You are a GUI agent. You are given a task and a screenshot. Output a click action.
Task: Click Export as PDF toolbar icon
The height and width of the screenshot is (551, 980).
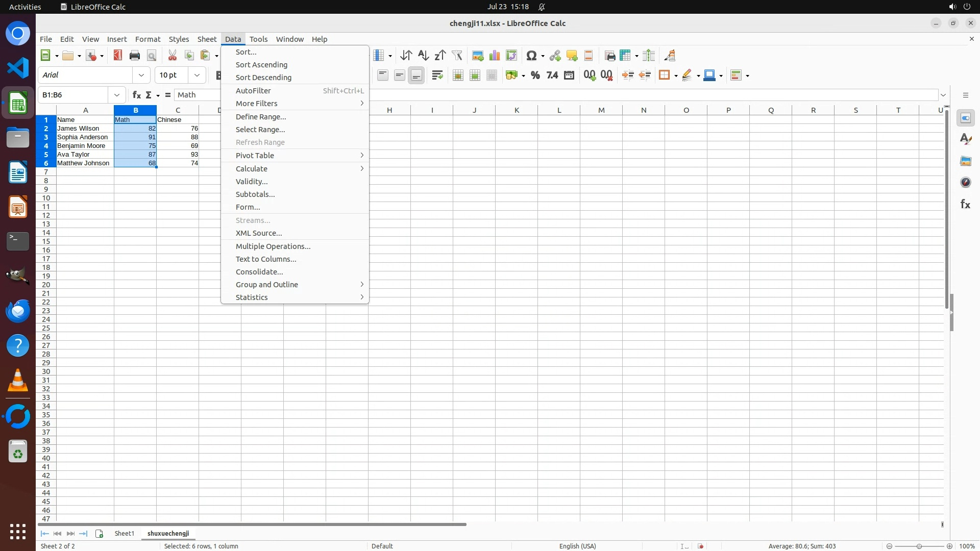click(118, 56)
